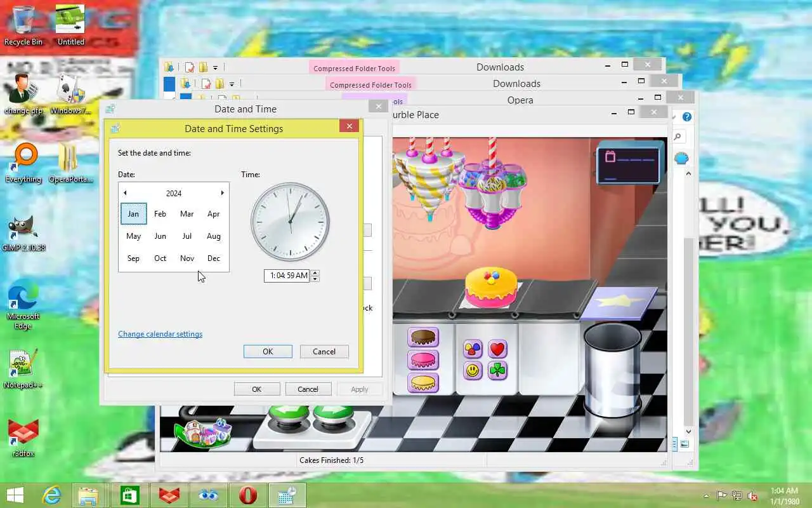
Task: Expand quick access toolbar dropdown in back Downloads window
Action: (x=215, y=67)
